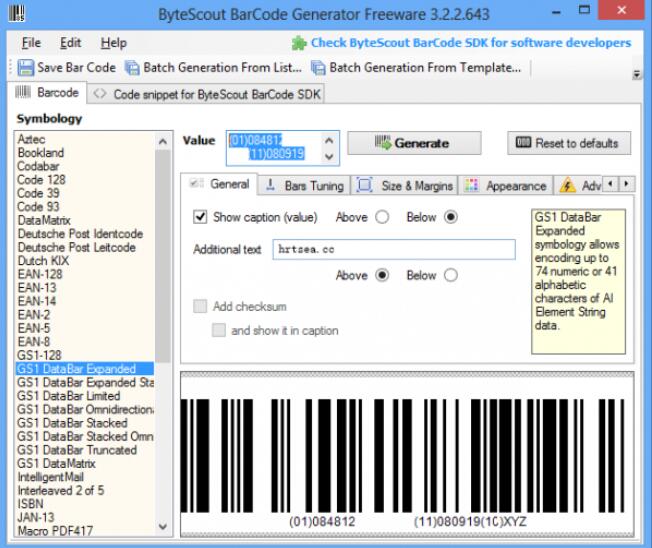Click the Advanced lightning warning icon
The height and width of the screenshot is (548, 652).
pyautogui.click(x=568, y=185)
